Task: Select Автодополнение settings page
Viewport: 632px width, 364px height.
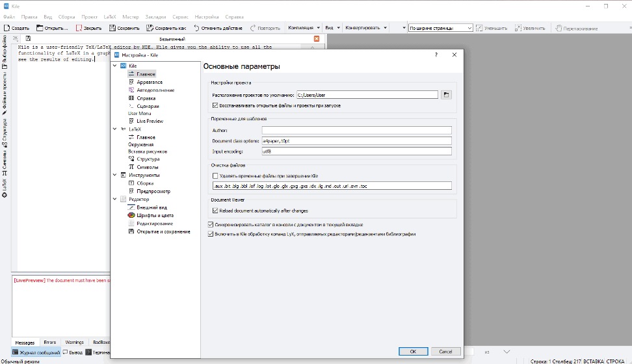Action: tap(155, 90)
